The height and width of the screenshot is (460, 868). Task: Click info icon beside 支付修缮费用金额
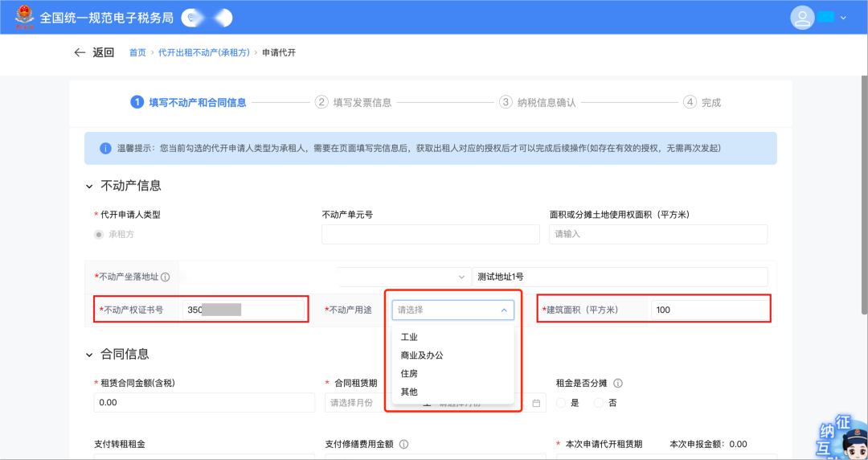404,444
